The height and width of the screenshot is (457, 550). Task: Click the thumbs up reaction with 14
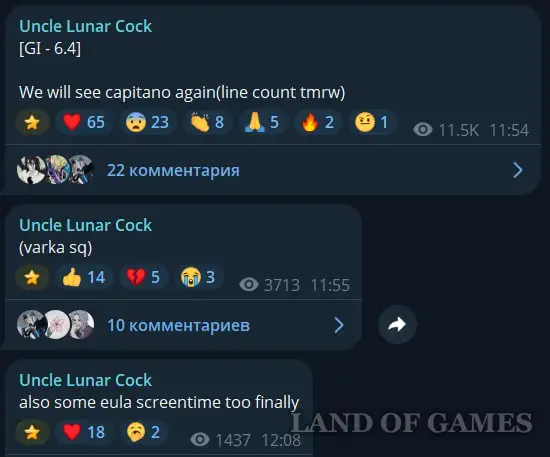click(84, 277)
